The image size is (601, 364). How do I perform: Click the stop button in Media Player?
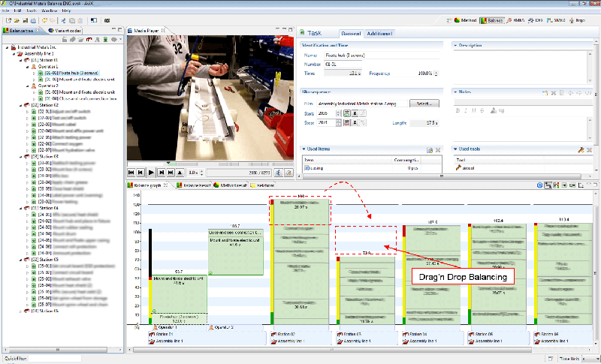pyautogui.click(x=180, y=172)
